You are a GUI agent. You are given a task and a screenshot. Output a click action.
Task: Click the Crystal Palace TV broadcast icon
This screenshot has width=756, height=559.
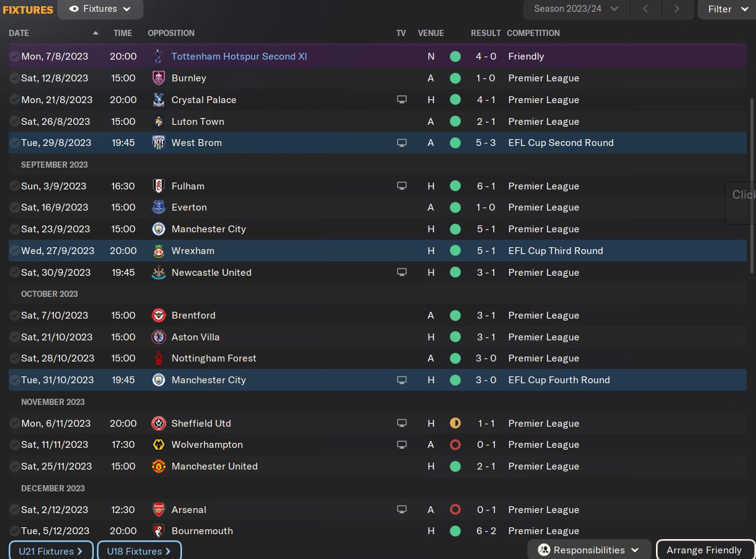pyautogui.click(x=402, y=100)
